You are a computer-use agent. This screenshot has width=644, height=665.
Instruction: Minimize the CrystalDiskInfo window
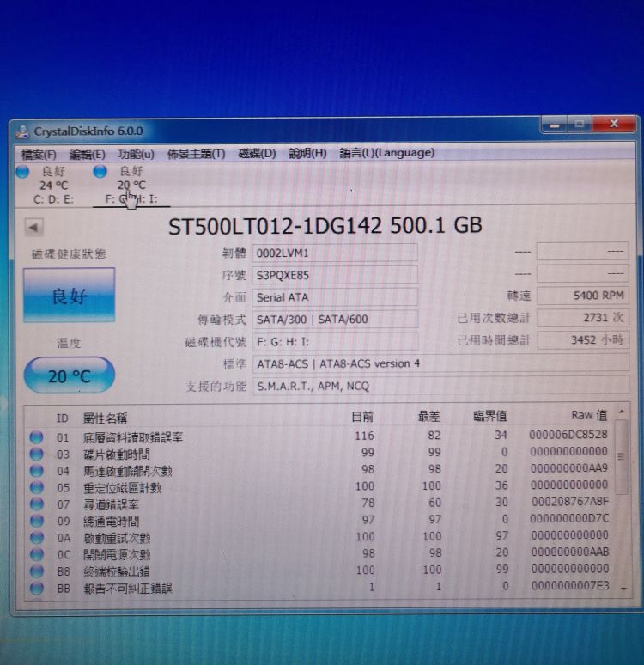pos(554,125)
